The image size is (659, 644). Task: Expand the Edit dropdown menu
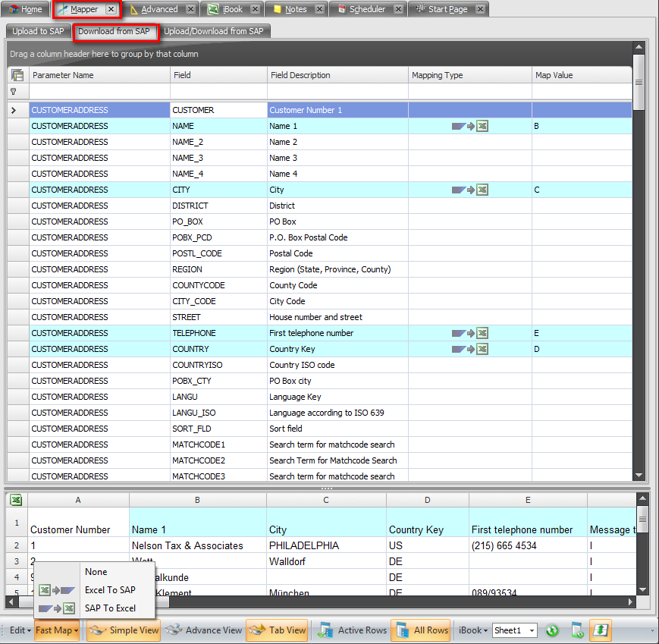pyautogui.click(x=20, y=630)
